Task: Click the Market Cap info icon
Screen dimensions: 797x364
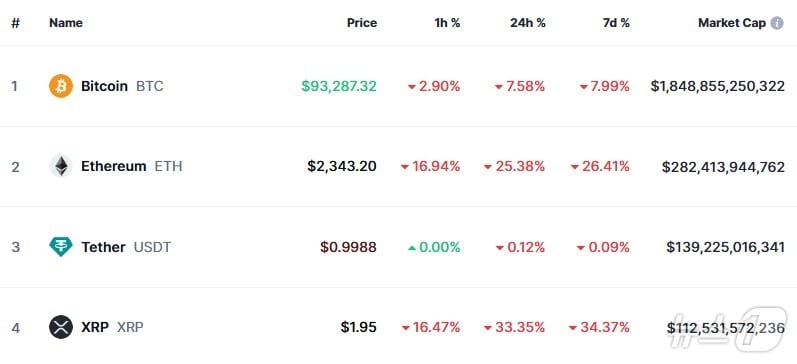Action: click(x=777, y=23)
